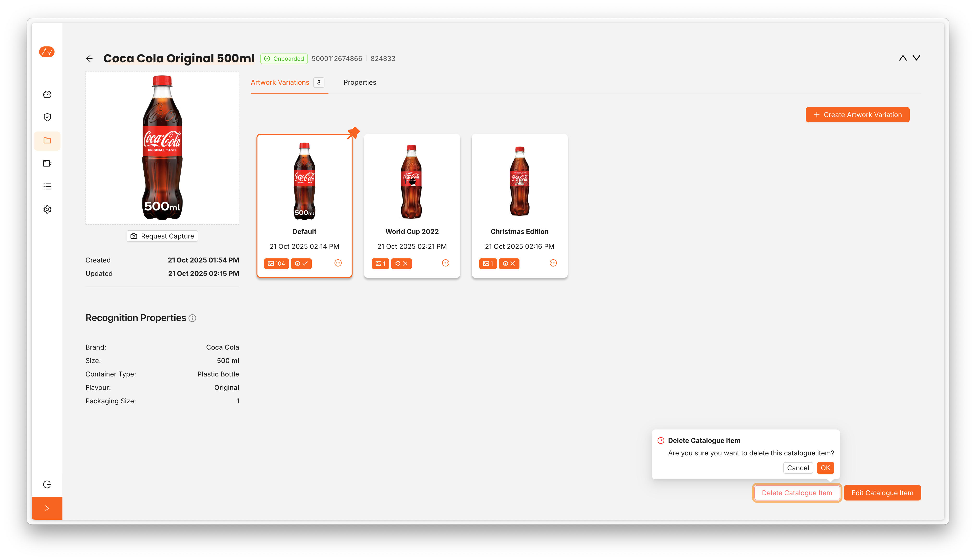Expand the sidebar with orange chevron
Screen dimensions: 976x560
(47, 508)
